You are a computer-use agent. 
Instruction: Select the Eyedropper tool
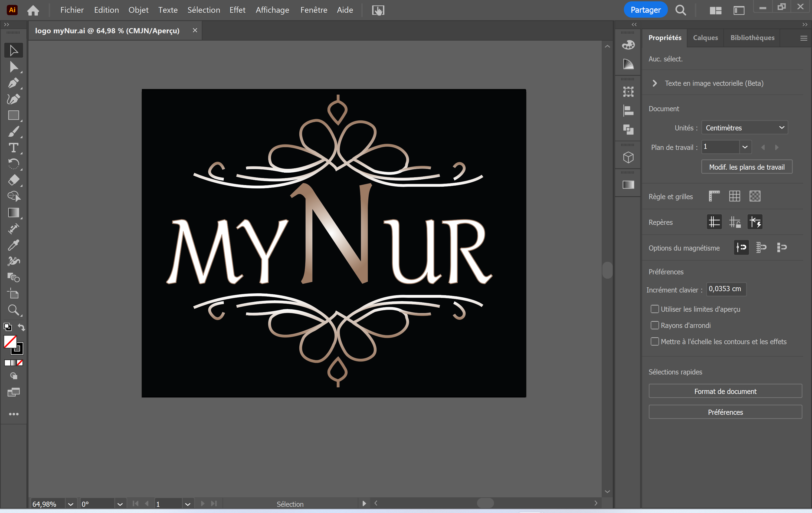14,245
